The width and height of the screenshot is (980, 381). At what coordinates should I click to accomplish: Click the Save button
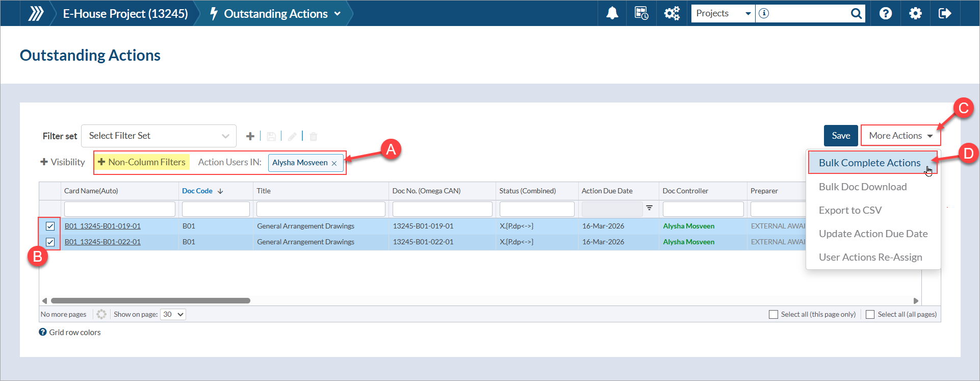841,136
